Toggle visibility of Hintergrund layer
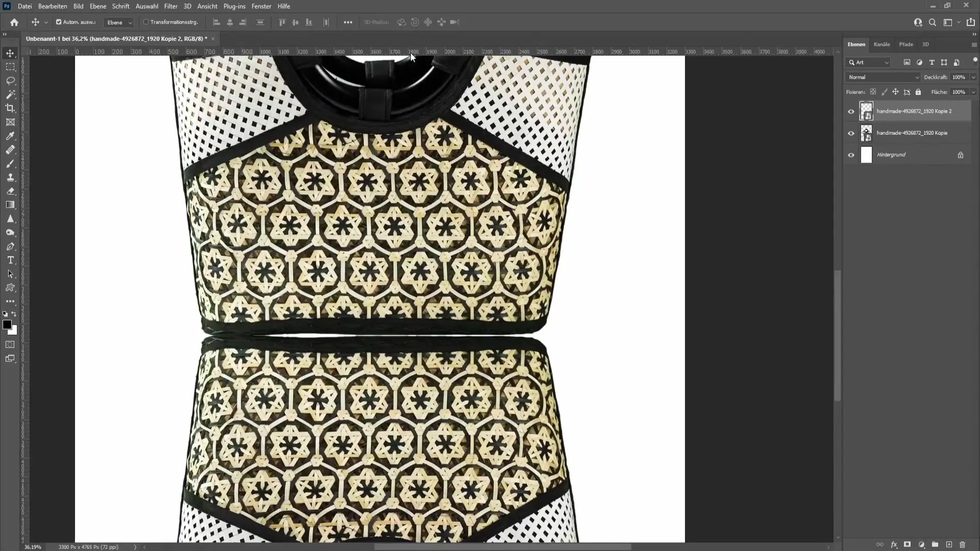 851,155
